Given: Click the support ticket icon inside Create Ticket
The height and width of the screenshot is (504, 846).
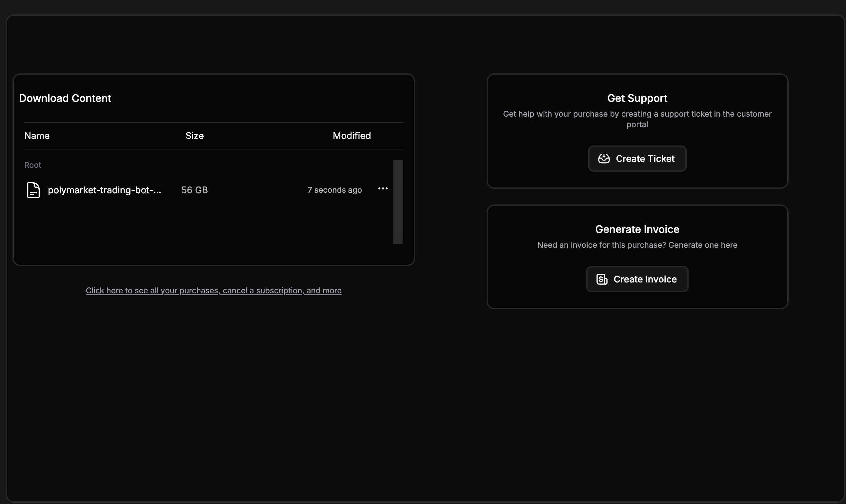Looking at the screenshot, I should (x=603, y=158).
